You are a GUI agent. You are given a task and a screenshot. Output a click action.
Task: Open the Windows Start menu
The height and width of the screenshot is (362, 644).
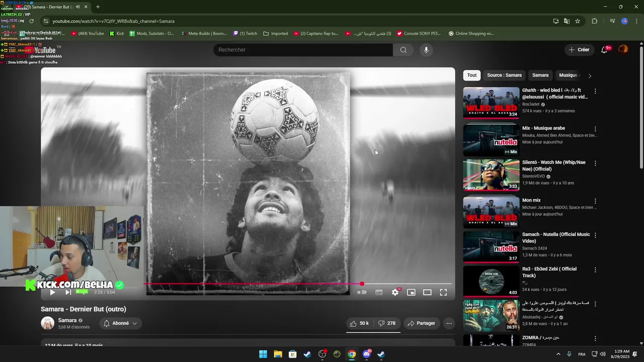pos(263,354)
